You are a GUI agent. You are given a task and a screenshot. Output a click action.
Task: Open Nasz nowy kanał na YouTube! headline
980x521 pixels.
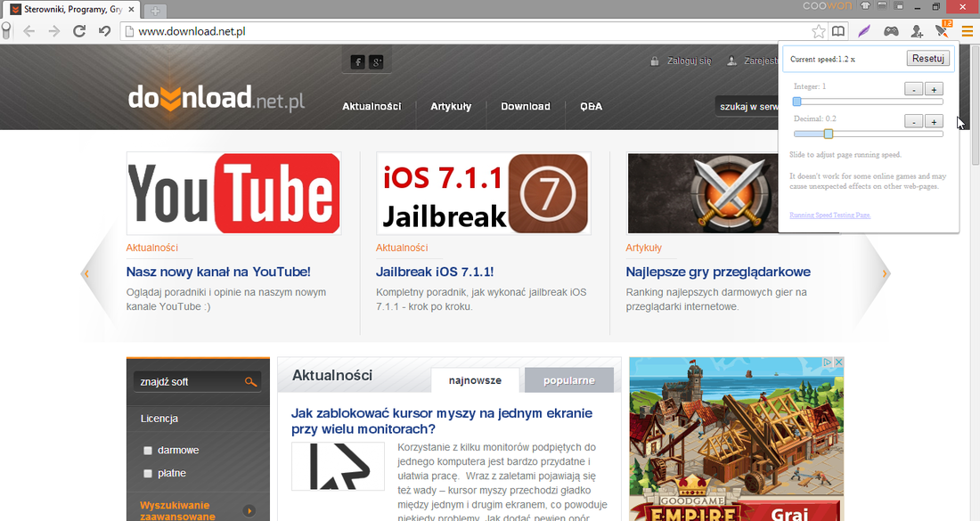pyautogui.click(x=218, y=272)
